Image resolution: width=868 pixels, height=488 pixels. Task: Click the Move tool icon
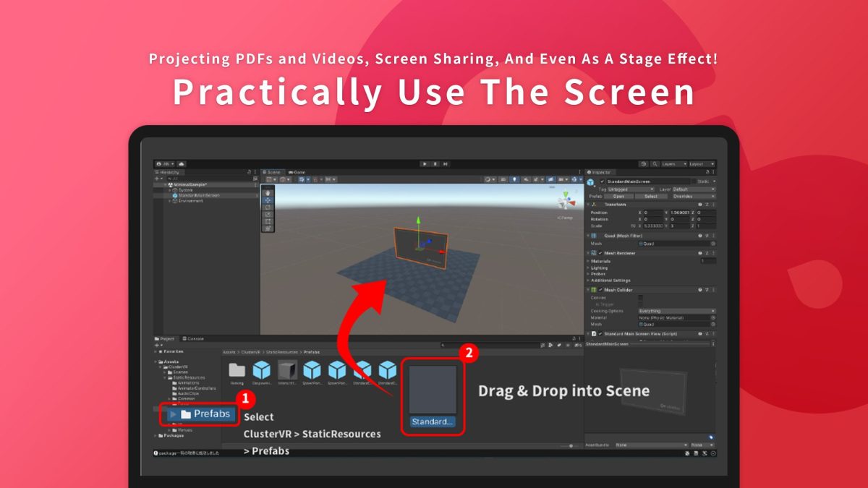(266, 200)
